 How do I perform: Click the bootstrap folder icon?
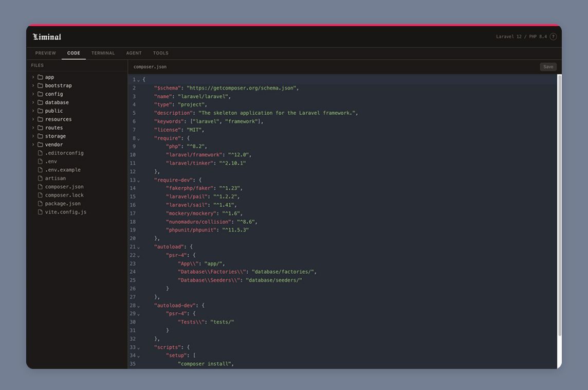pyautogui.click(x=40, y=85)
